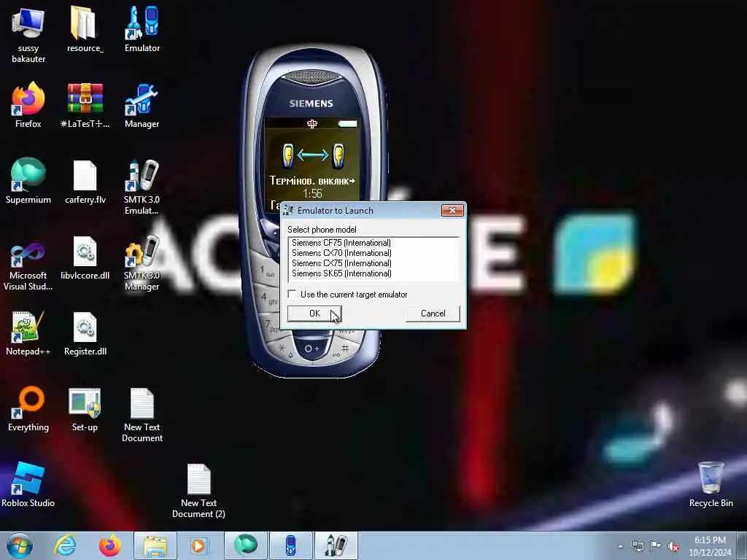Open the Recycle Bin
This screenshot has height=560, width=747.
pyautogui.click(x=711, y=484)
